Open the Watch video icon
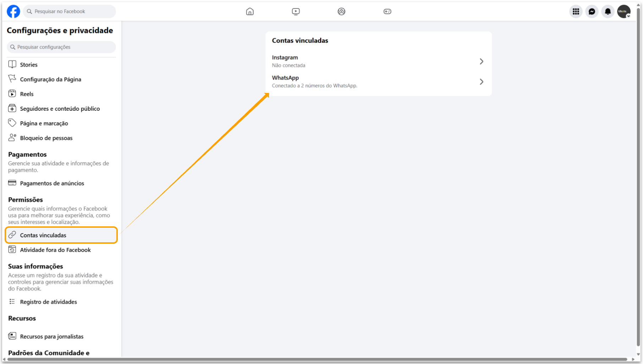This screenshot has height=364, width=643. pos(296,11)
